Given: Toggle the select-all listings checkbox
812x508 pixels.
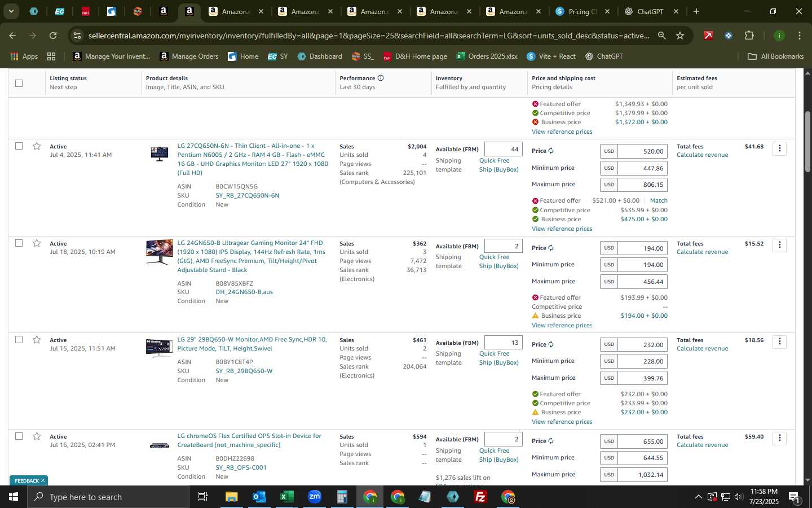Looking at the screenshot, I should (19, 83).
